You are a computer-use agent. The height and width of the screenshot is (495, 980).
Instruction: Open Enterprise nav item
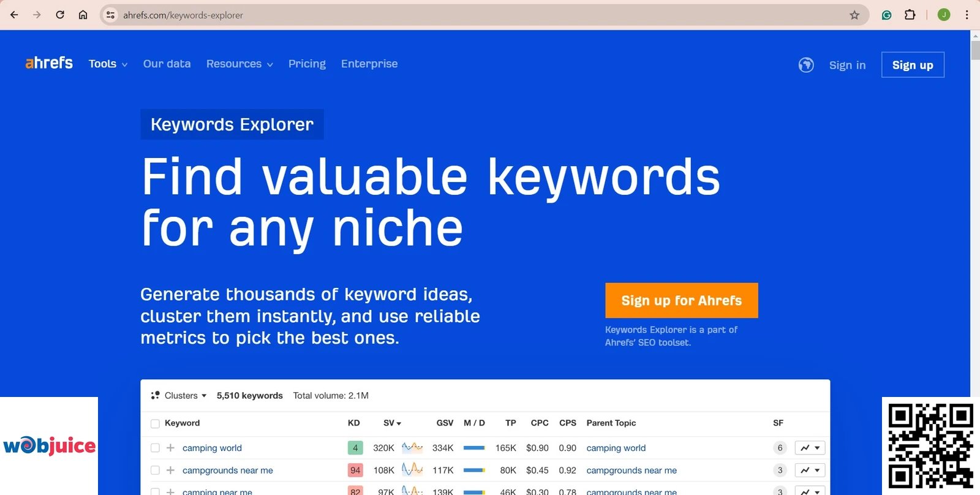coord(369,64)
